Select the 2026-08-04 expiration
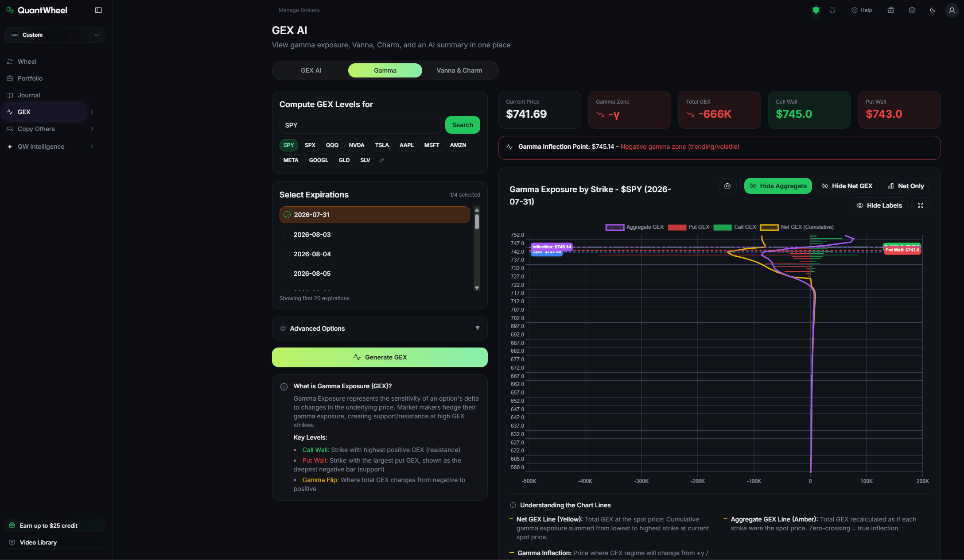The height and width of the screenshot is (560, 964). coord(374,254)
